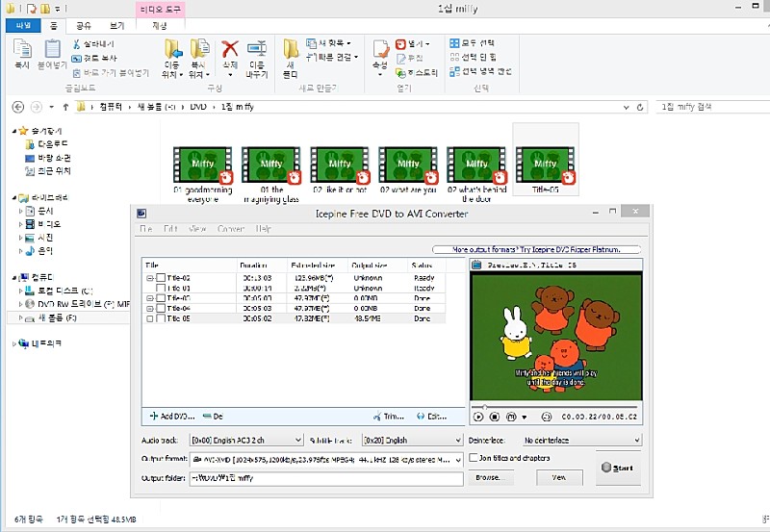Click the round icon left of the time counter
The width and height of the screenshot is (770, 532).
pyautogui.click(x=547, y=417)
